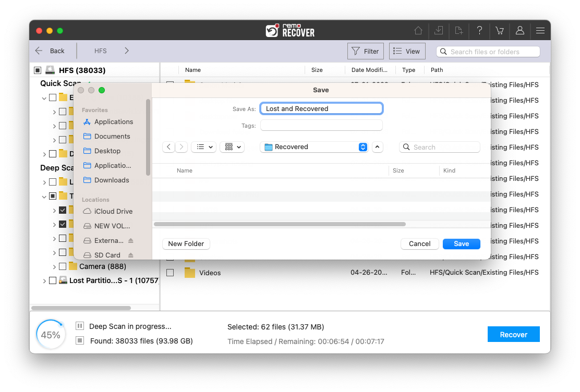Viewport: 580px width, 392px height.
Task: Pause the Deep Scan using the pause icon
Action: (x=79, y=325)
